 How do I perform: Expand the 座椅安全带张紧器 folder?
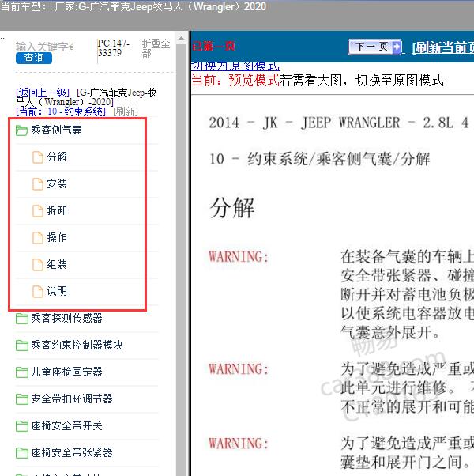(x=72, y=452)
